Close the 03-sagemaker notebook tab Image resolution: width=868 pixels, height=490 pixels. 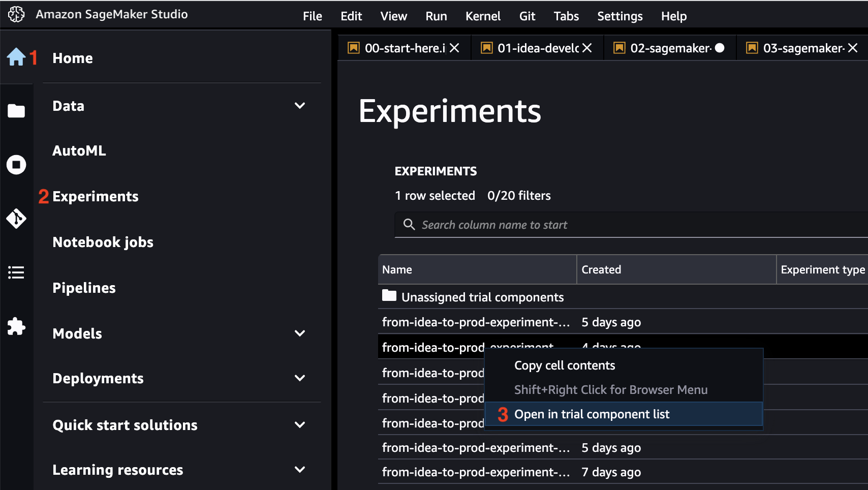click(853, 48)
